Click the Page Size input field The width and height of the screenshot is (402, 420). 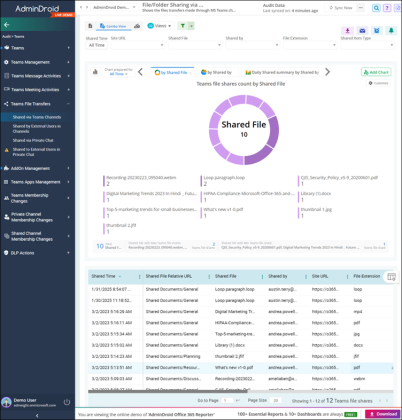(276, 400)
